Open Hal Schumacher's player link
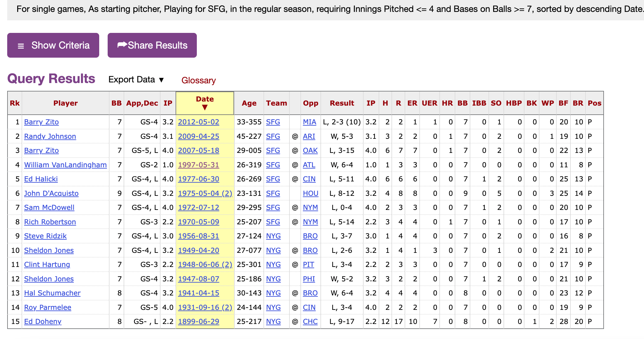Screen dimensions: 644x339 tap(52, 293)
